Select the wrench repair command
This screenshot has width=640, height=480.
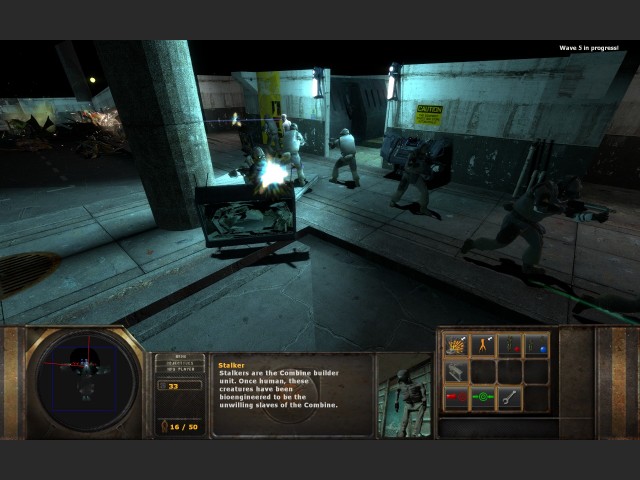pos(510,398)
